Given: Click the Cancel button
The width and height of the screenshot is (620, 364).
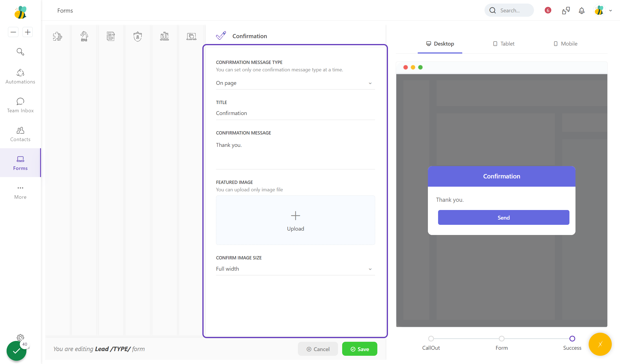Looking at the screenshot, I should [318, 349].
